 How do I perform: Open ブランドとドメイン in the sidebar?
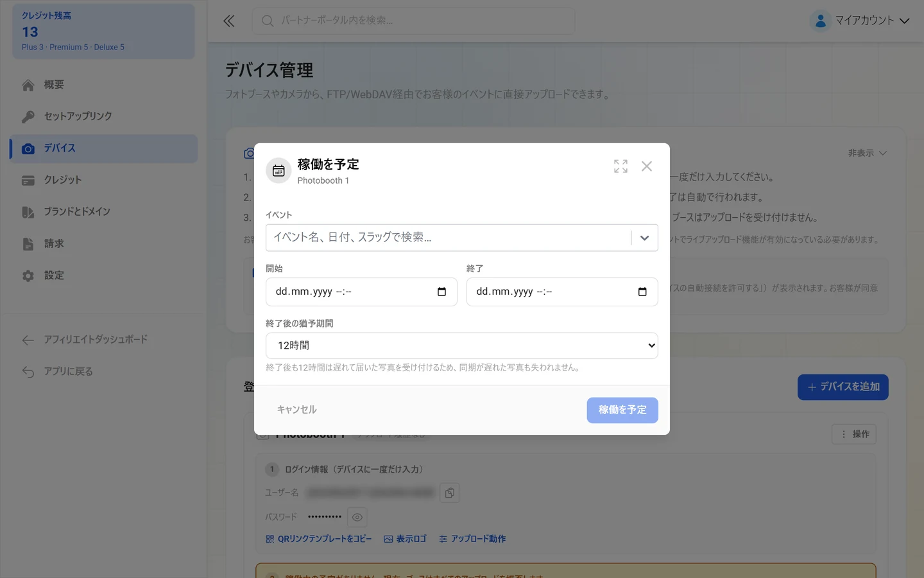(103, 212)
